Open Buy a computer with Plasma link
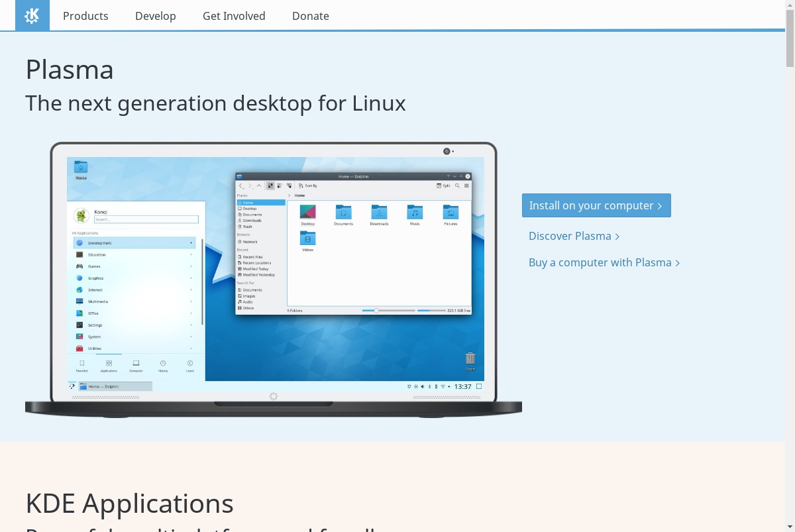The image size is (795, 532). (604, 262)
